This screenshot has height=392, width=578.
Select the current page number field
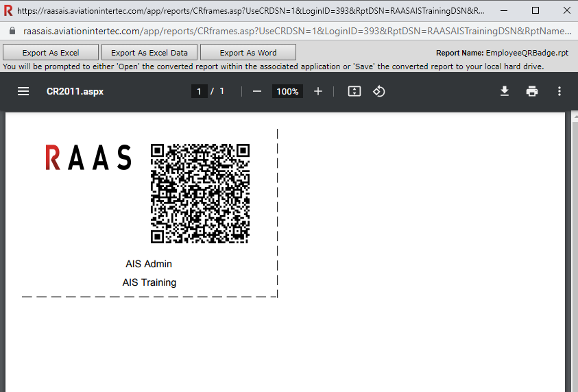click(199, 92)
